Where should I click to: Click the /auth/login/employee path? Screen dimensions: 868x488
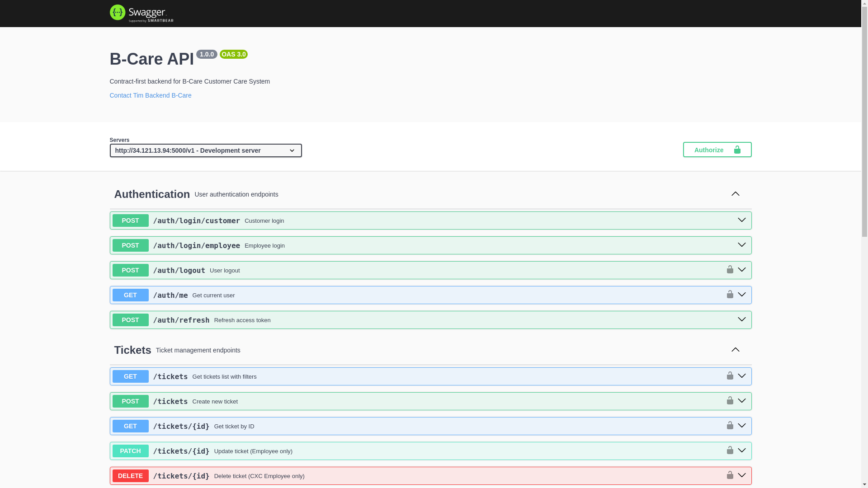197,246
